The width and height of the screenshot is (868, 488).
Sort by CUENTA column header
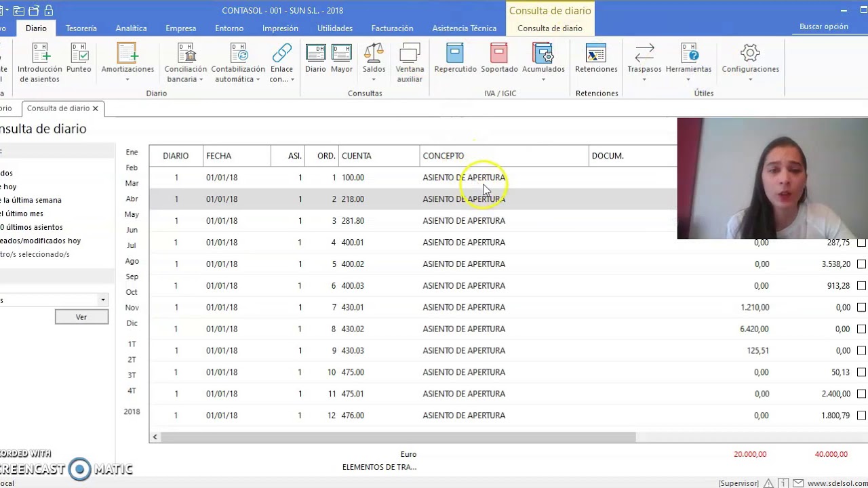coord(379,156)
